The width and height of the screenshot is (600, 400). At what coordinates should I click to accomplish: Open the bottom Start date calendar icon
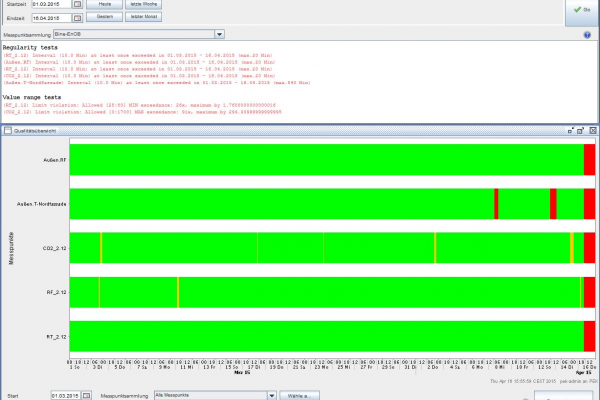coord(87,395)
